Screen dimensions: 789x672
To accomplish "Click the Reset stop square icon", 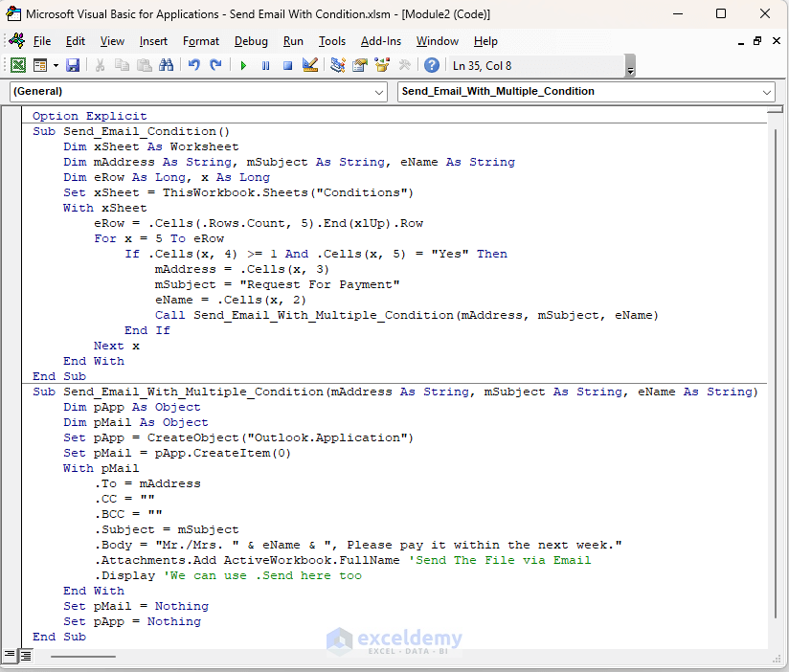I will coord(288,65).
